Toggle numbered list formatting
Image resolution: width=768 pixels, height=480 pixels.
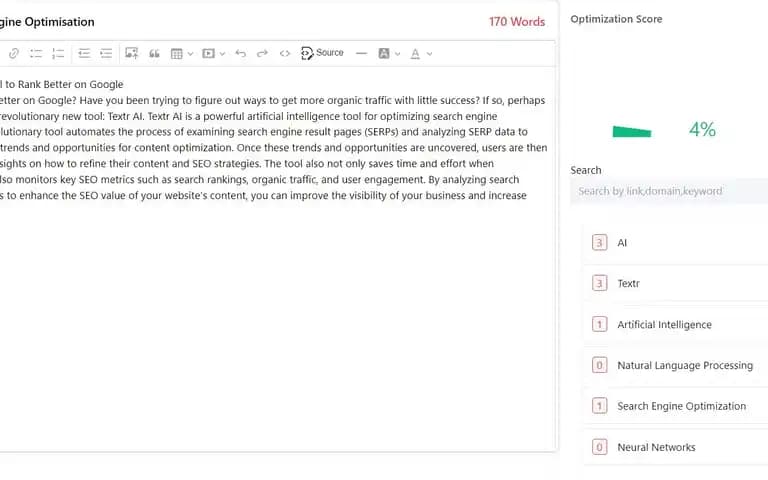tap(58, 53)
